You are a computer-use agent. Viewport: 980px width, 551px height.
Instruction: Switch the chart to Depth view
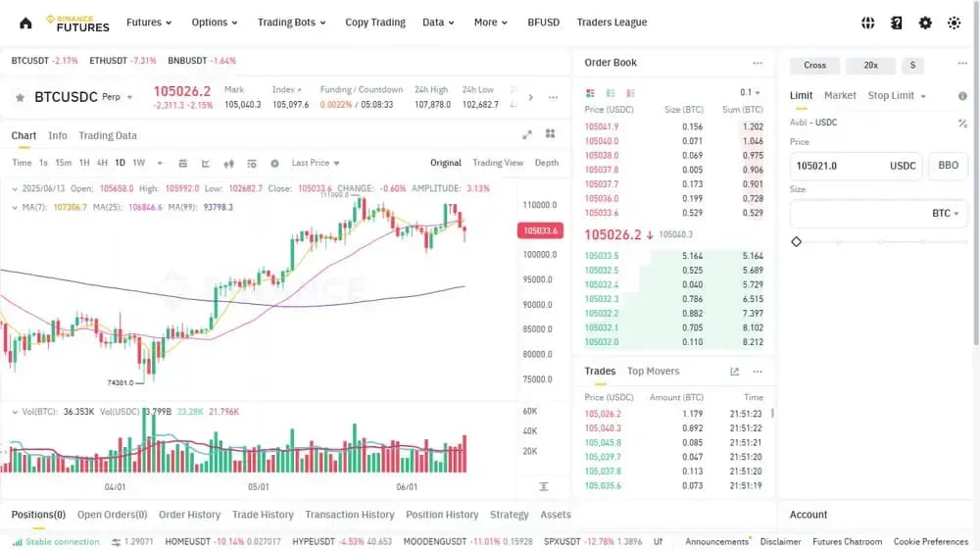click(547, 163)
